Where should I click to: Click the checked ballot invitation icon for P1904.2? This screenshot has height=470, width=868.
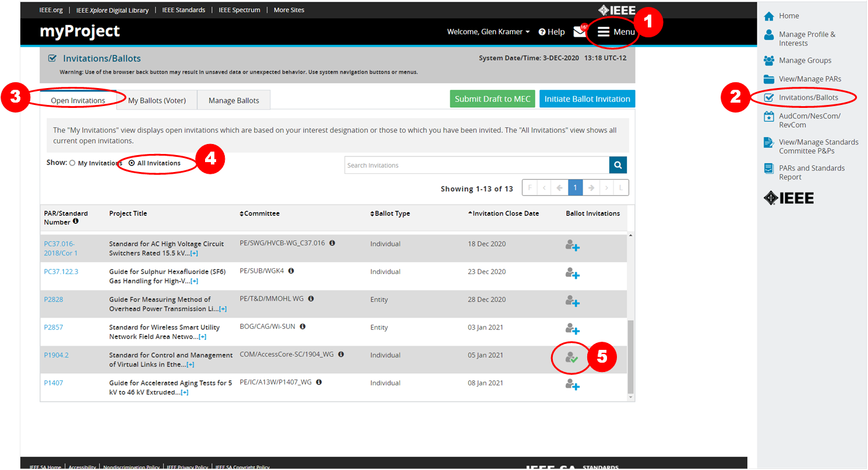(572, 357)
